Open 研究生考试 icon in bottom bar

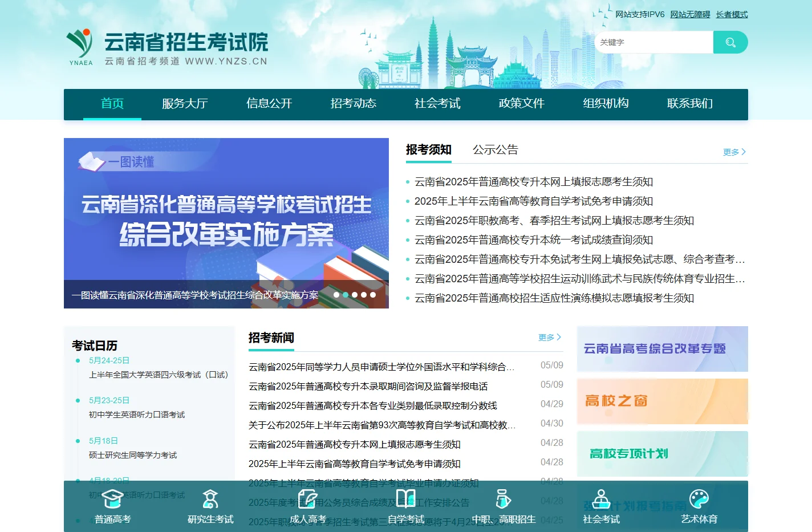210,506
